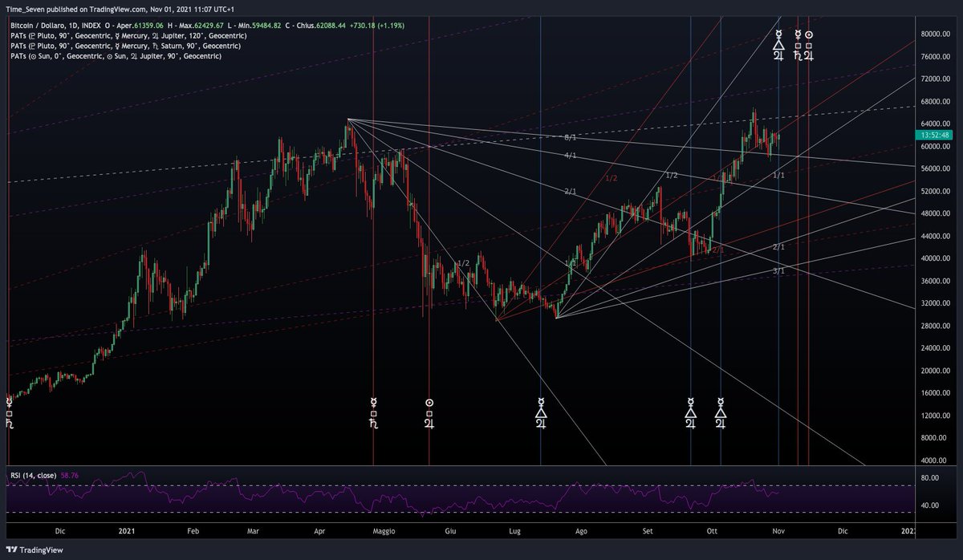Click the Set label on time axis
Screen dimensions: 963x560
648,531
